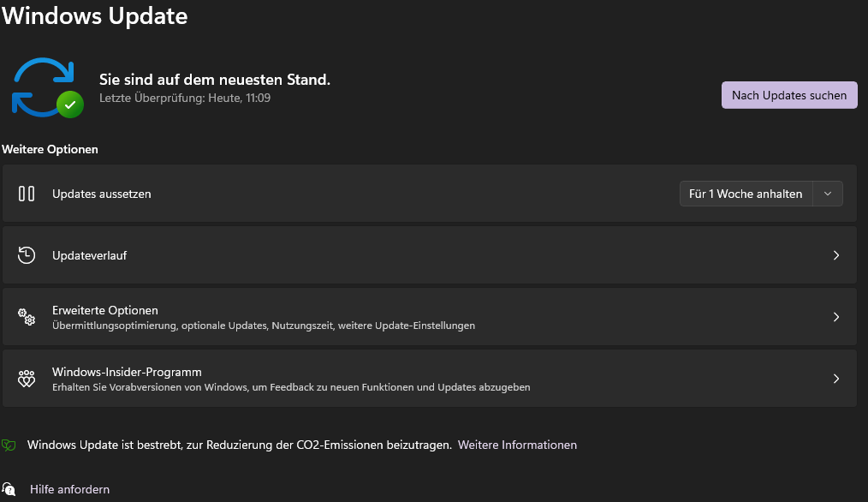
Task: Select the Erweiterte Optionen entry title
Action: [105, 310]
